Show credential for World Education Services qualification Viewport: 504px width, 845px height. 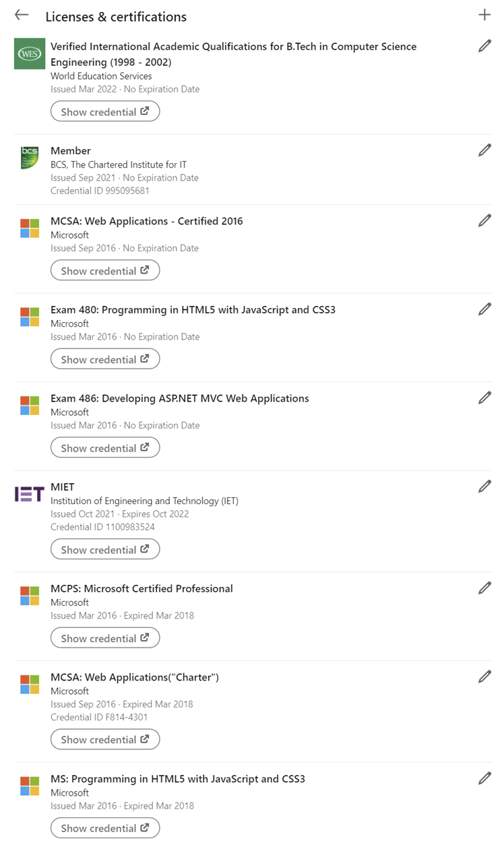(105, 111)
